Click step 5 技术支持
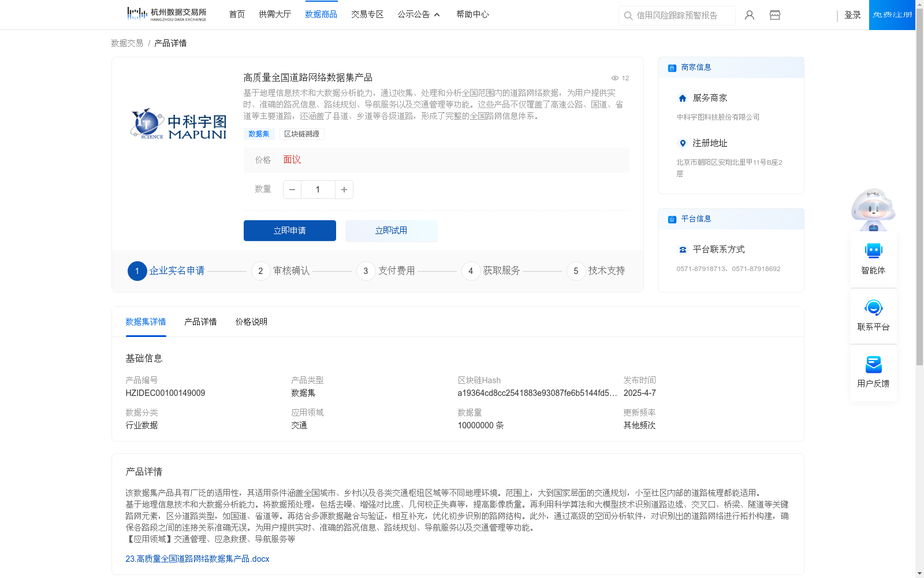924x578 pixels. click(596, 271)
